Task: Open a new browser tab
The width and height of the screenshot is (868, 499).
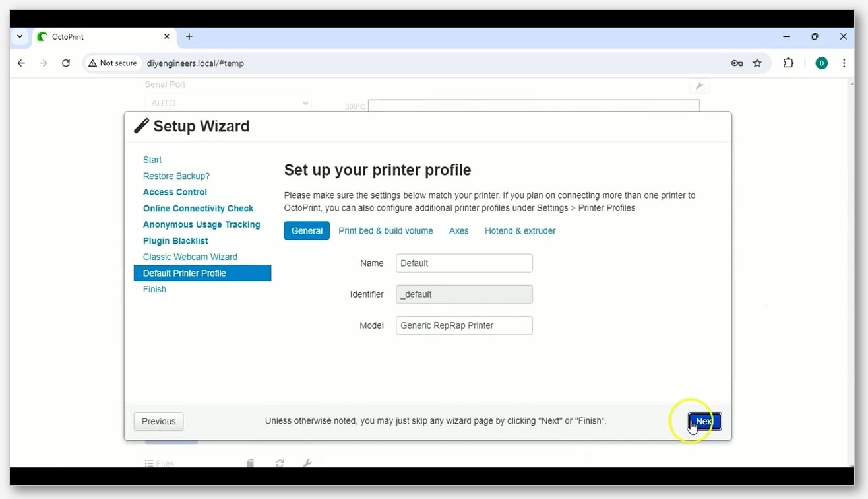Action: tap(189, 37)
